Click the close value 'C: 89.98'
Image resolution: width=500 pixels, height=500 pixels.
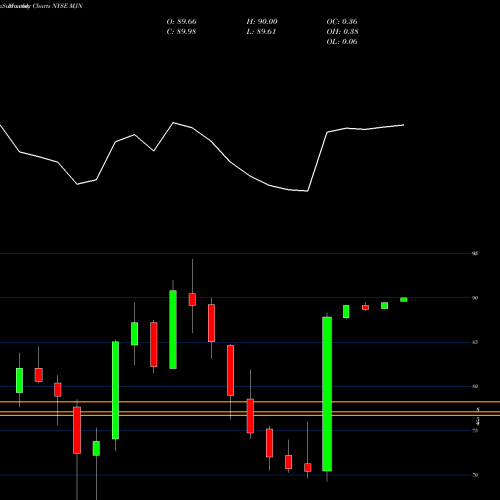click(x=181, y=32)
